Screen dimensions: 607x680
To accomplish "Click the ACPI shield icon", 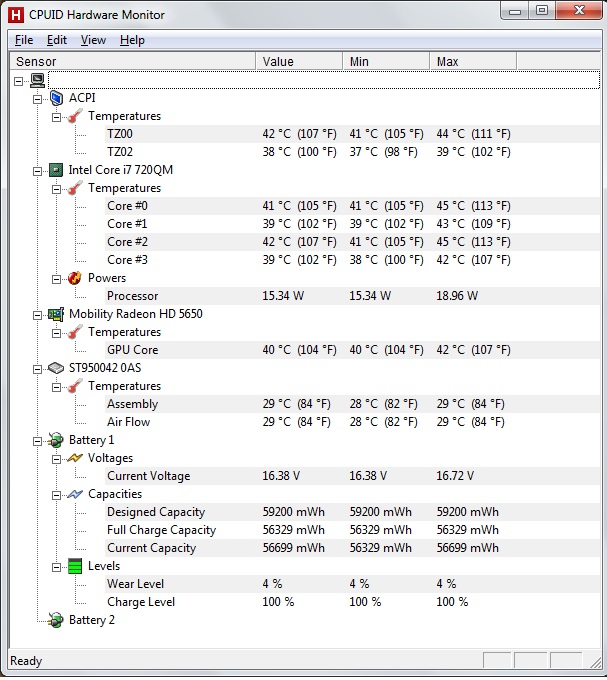I will click(x=56, y=98).
